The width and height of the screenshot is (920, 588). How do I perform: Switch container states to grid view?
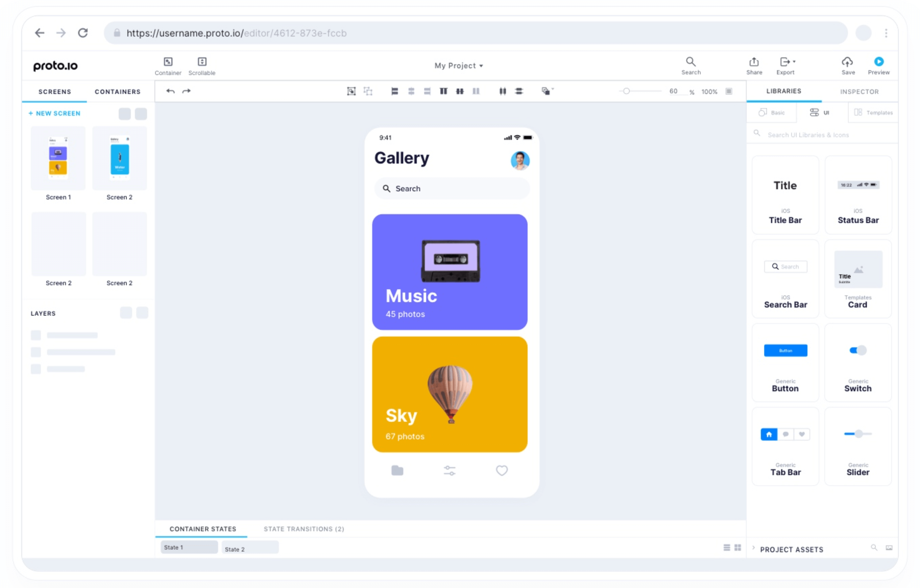click(x=738, y=548)
